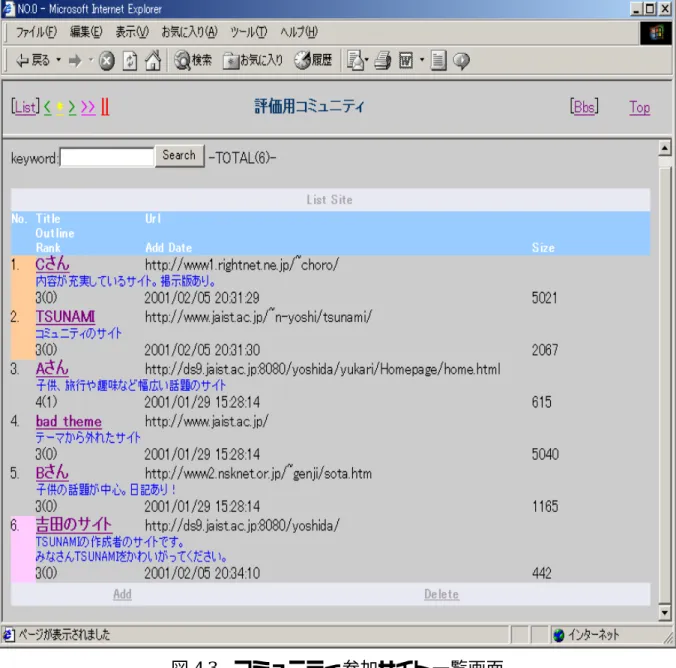Click the インターネット zone status icon

pos(558,635)
